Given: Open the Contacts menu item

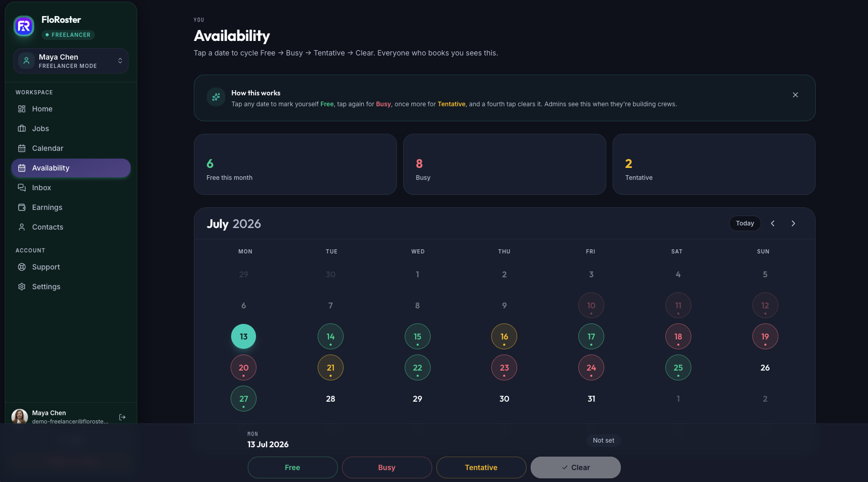Looking at the screenshot, I should tap(71, 227).
